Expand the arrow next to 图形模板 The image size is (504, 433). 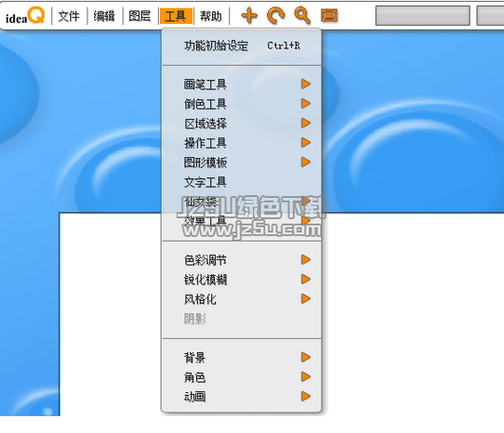coord(306,162)
